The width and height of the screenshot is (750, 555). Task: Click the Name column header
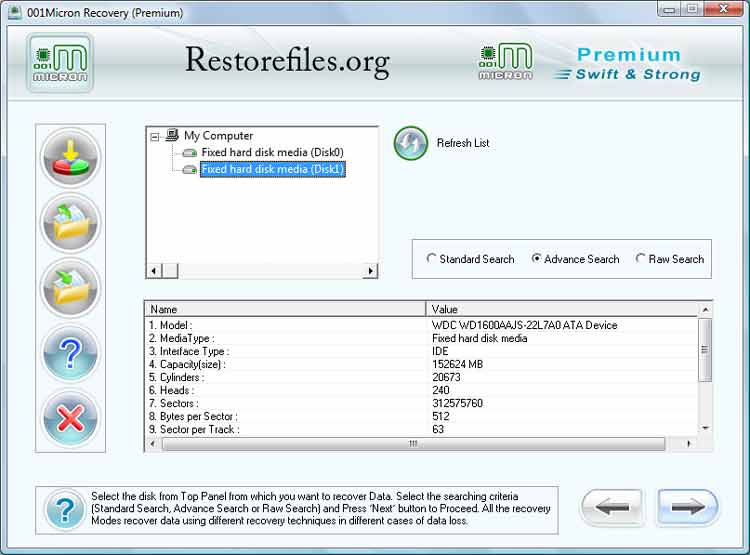pyautogui.click(x=285, y=309)
